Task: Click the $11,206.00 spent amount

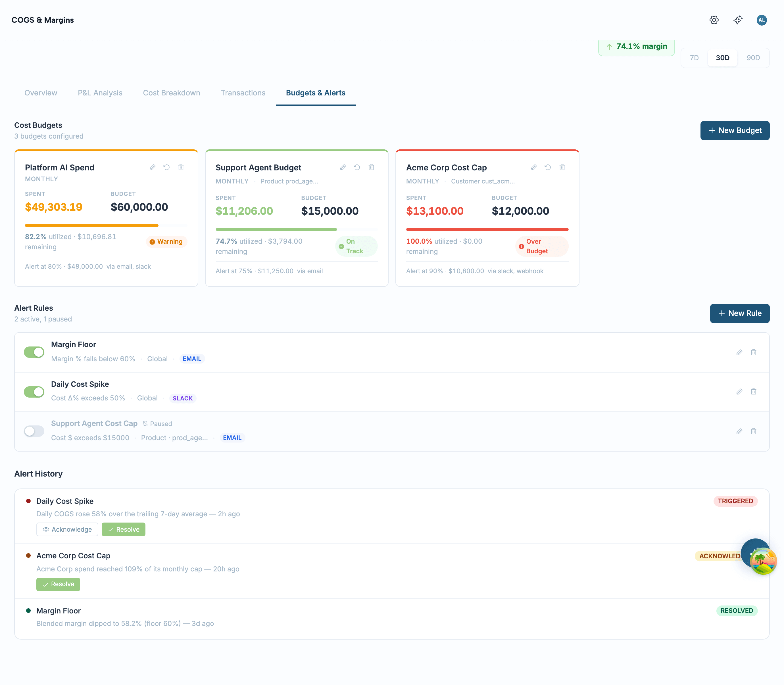Action: [244, 211]
